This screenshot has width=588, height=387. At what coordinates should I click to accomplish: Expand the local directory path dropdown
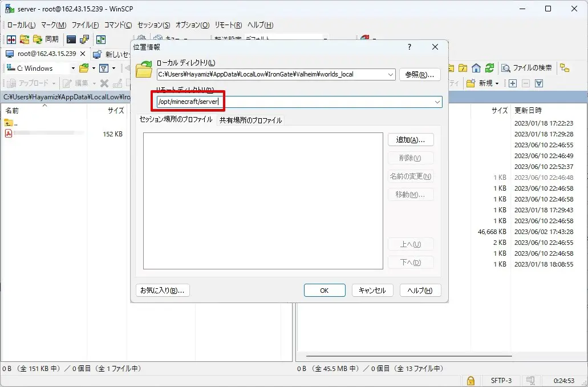[x=390, y=74]
